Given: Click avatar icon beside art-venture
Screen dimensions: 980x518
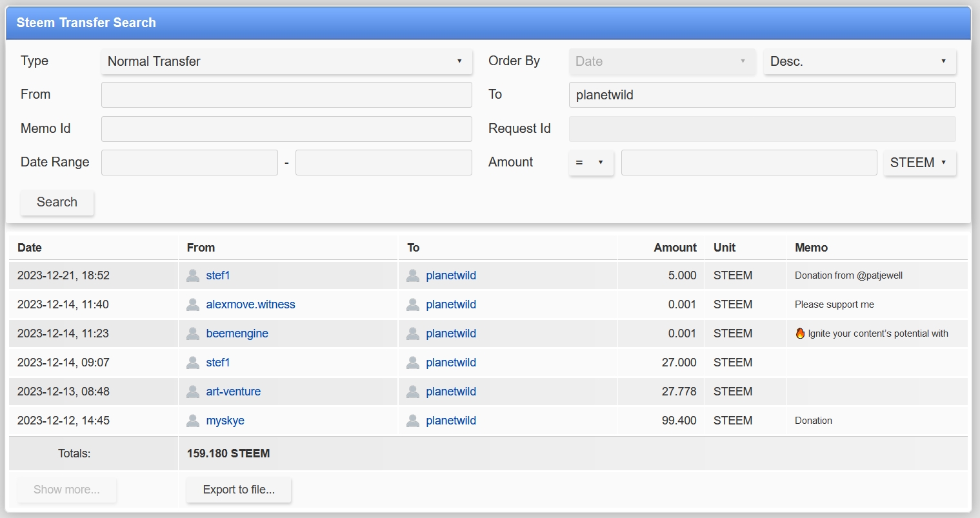Looking at the screenshot, I should [192, 392].
